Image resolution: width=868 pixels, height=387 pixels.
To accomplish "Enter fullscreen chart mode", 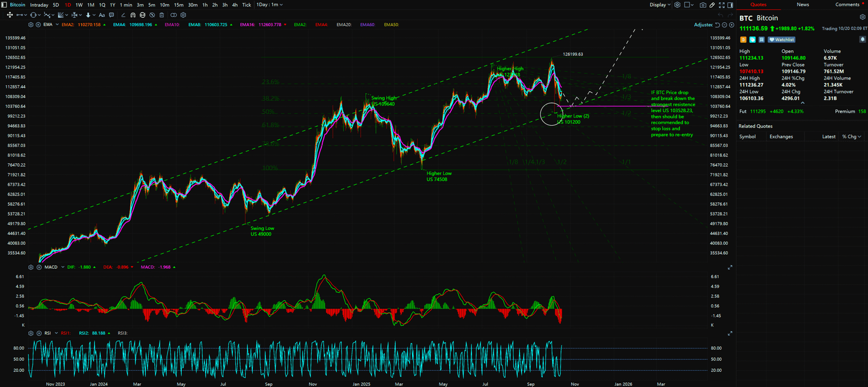I will coord(722,5).
